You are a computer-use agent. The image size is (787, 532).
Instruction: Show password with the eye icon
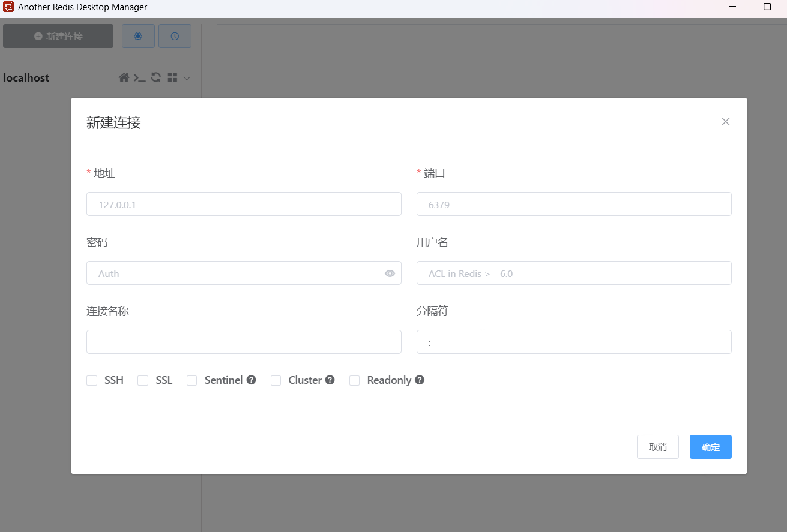pos(390,273)
